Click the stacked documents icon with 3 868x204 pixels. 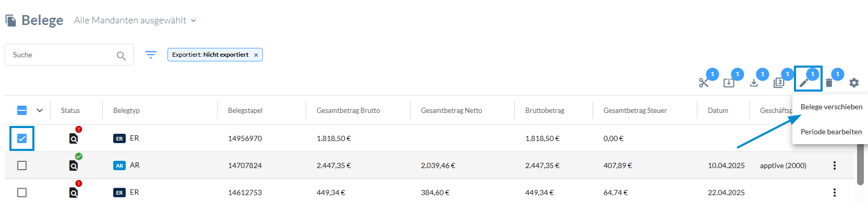(779, 83)
